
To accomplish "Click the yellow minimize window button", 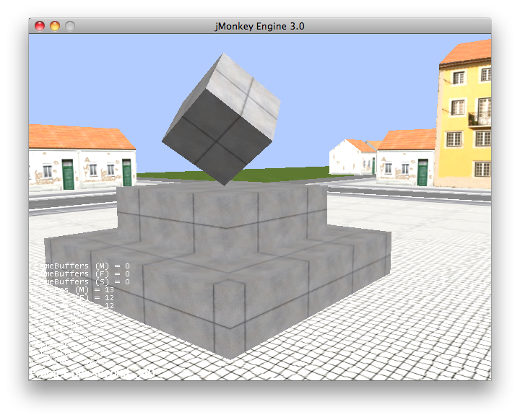I will (54, 25).
